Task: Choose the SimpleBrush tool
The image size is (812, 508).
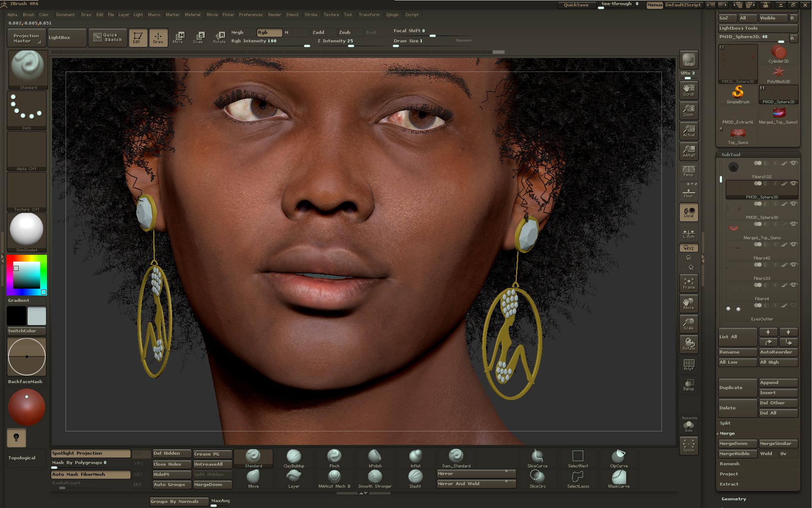Action: pos(738,95)
